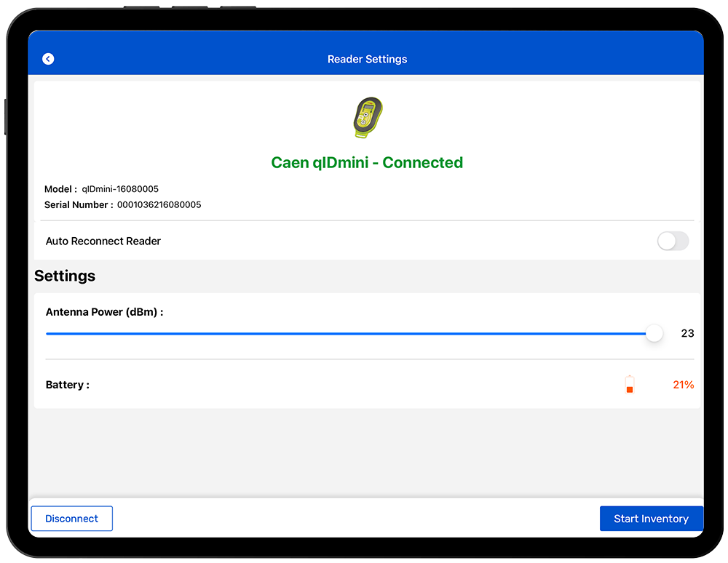Click the middle of the Antenna Power track
Viewport: 728px width, 563px height.
pyautogui.click(x=347, y=334)
